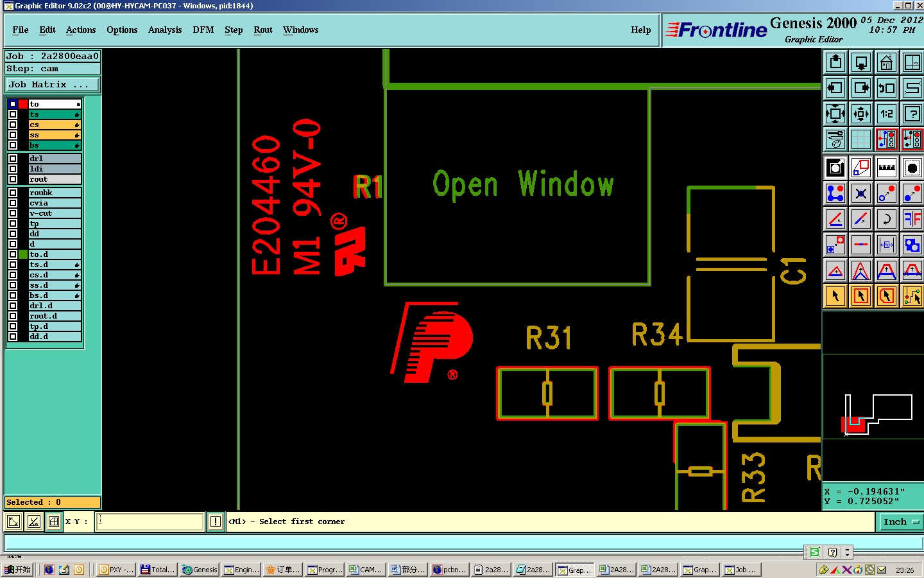
Task: Switch to the Genesis taskbar window
Action: click(200, 570)
